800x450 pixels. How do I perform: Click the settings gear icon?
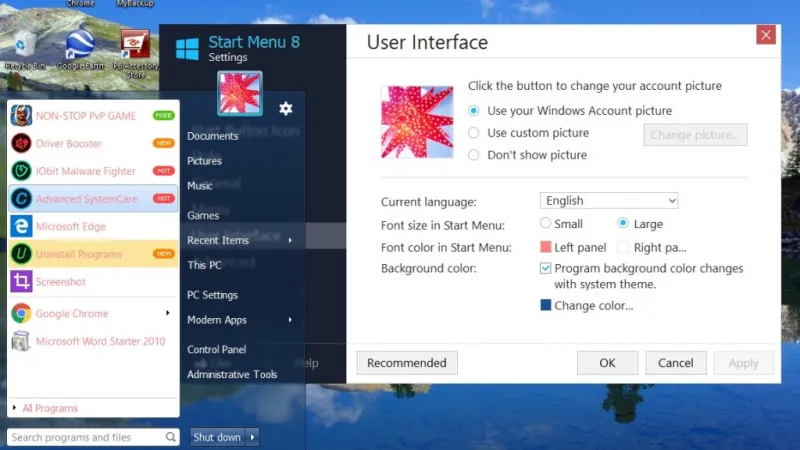point(286,108)
